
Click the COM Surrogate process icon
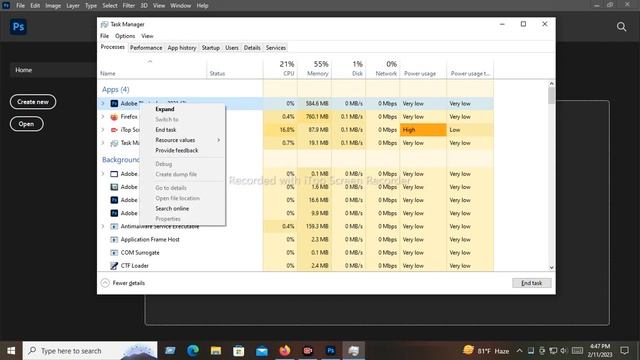114,252
